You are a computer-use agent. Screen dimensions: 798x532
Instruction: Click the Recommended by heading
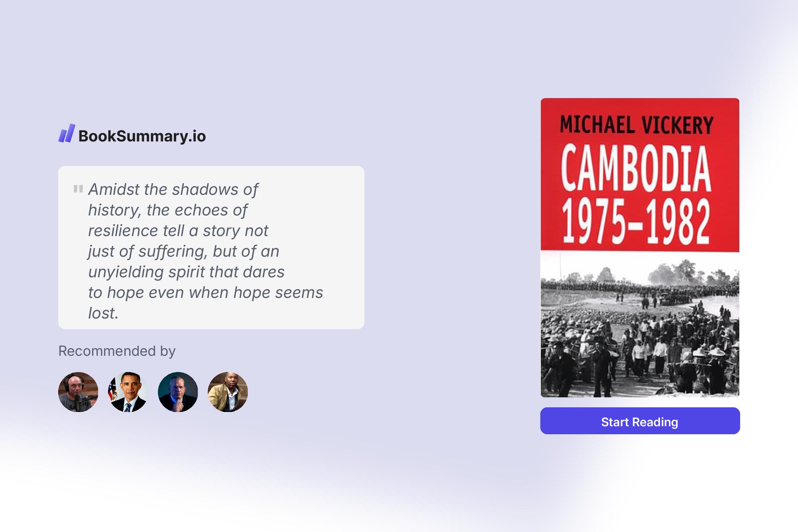point(117,351)
